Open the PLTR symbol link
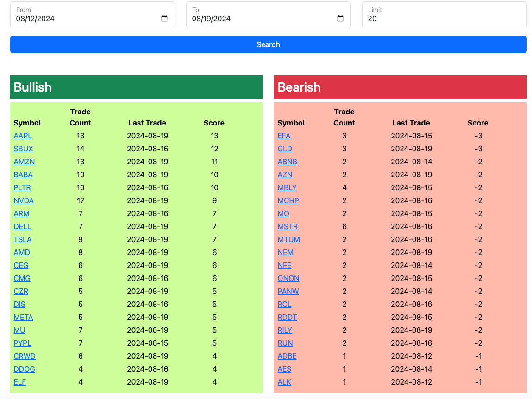Viewport: 532px width, 399px height. pos(22,187)
